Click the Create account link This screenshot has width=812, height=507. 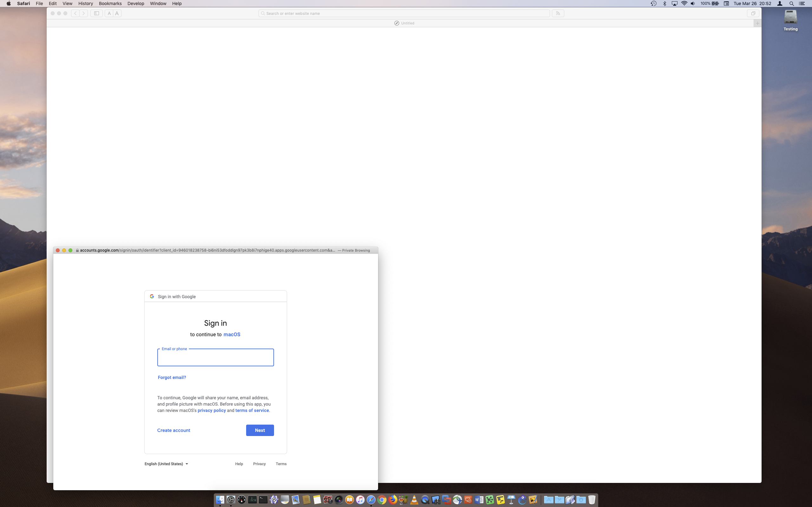174,430
